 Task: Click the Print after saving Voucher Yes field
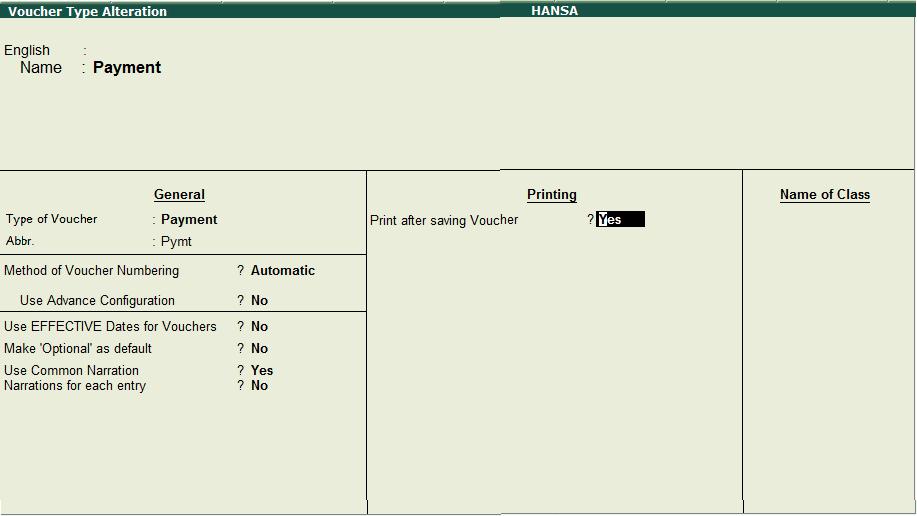pyautogui.click(x=620, y=219)
